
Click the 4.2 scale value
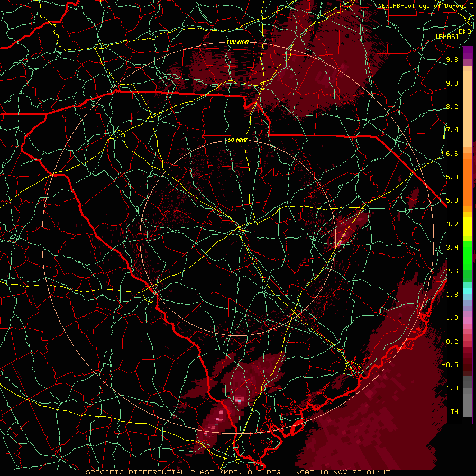coord(452,224)
